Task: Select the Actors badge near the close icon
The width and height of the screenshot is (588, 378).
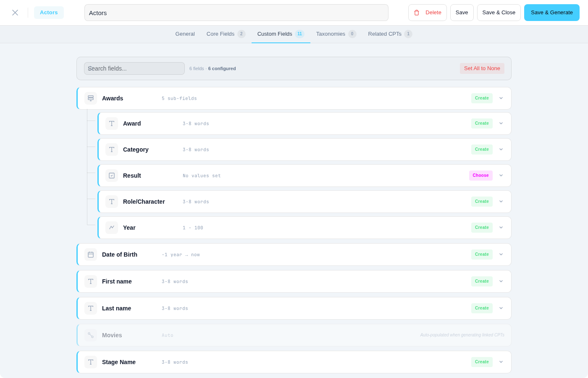Action: tap(49, 12)
